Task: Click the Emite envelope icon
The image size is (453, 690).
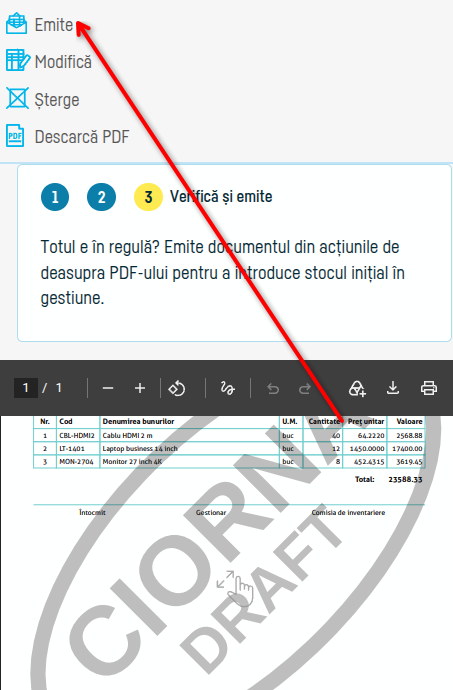Action: click(16, 23)
